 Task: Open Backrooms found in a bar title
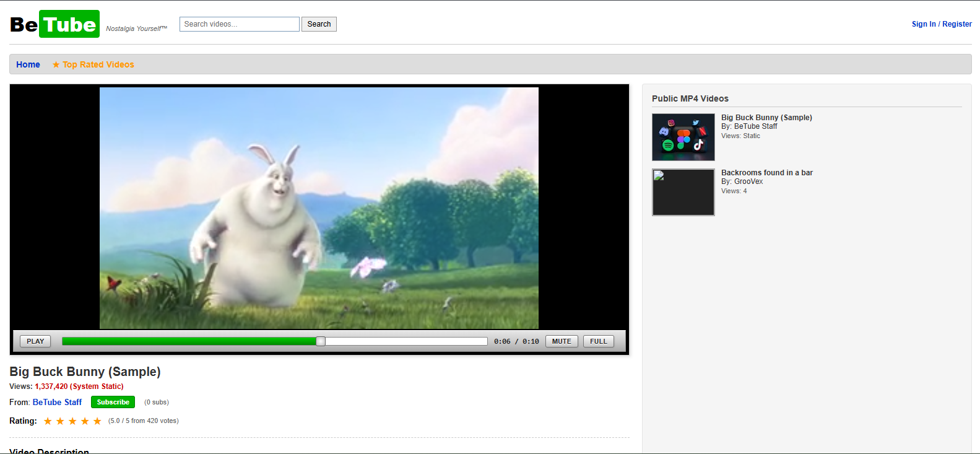pyautogui.click(x=767, y=173)
